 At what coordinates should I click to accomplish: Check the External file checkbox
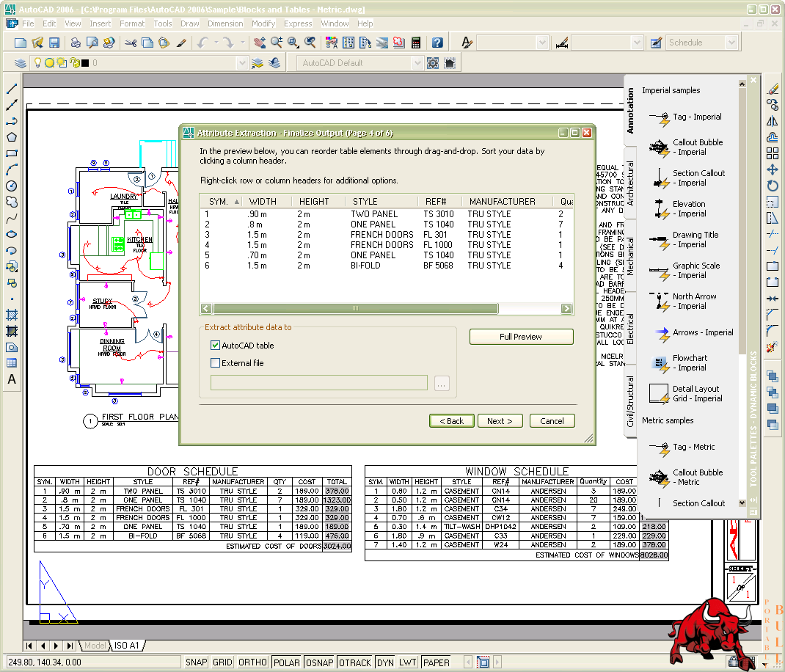(215, 362)
